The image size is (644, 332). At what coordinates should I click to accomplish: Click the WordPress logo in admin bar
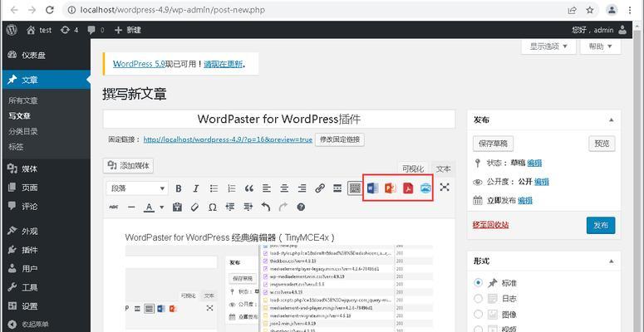click(12, 30)
